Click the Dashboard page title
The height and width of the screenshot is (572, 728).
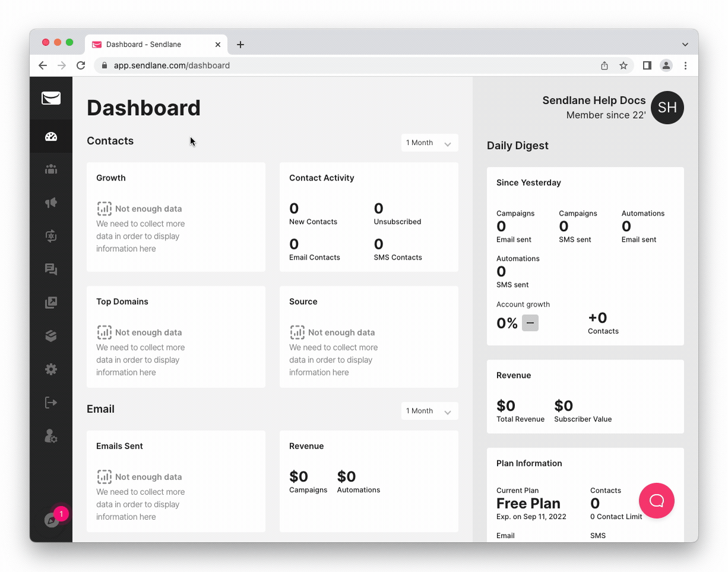coord(144,108)
